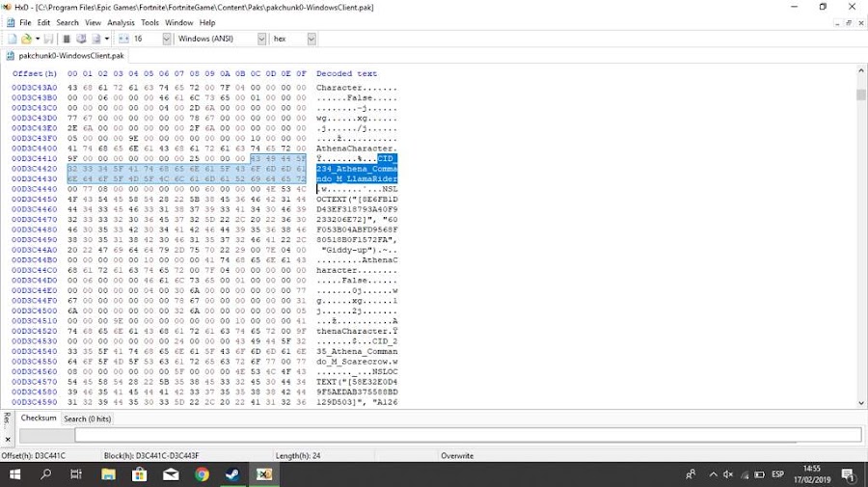868x487 pixels.
Task: Open the bytes per row dropdown showing 16
Action: [x=166, y=39]
